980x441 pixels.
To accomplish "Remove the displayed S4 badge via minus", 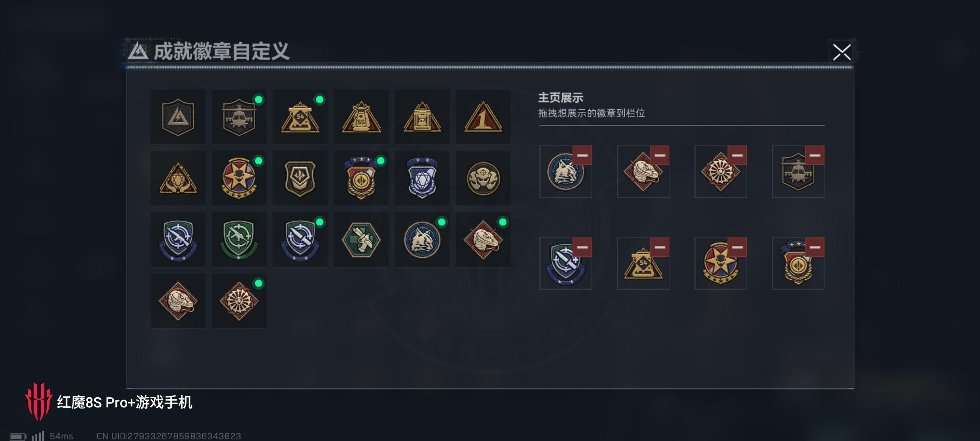I will [660, 247].
